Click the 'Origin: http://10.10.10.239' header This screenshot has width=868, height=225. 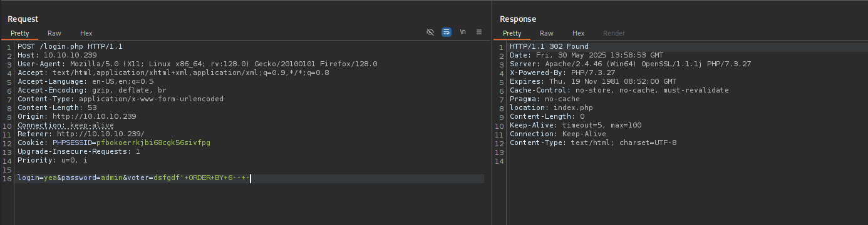(77, 117)
